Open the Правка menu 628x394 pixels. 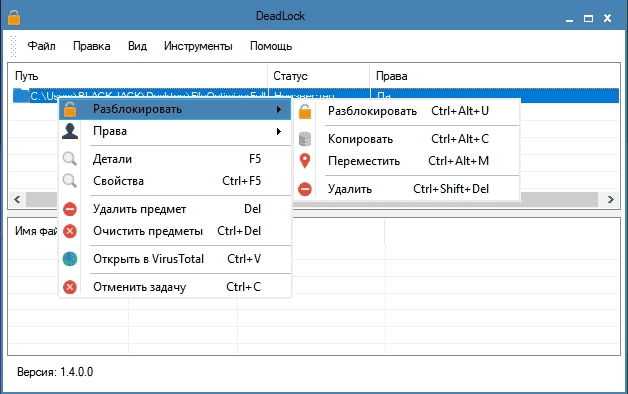[92, 46]
